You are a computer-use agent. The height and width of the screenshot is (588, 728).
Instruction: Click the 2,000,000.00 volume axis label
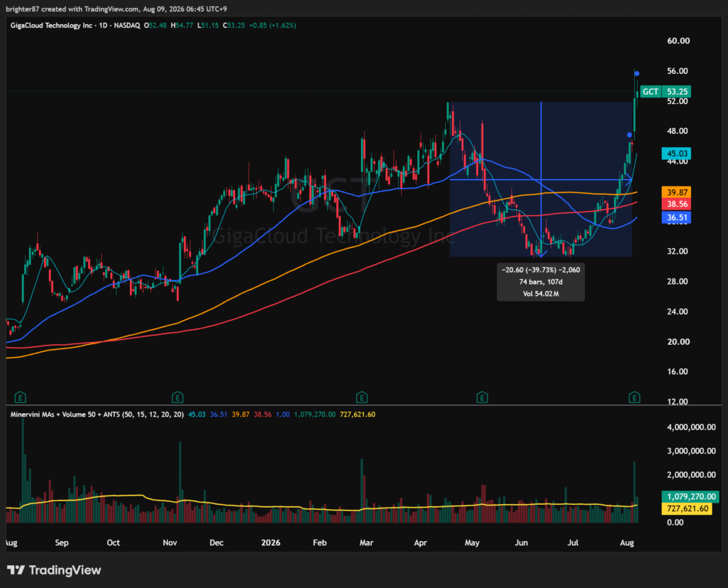click(691, 475)
